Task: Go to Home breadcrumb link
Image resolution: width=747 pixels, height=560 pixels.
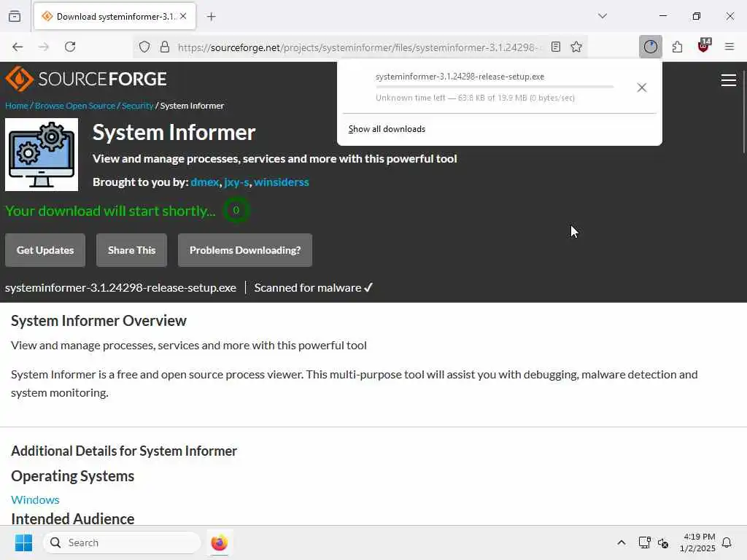Action: (x=16, y=106)
